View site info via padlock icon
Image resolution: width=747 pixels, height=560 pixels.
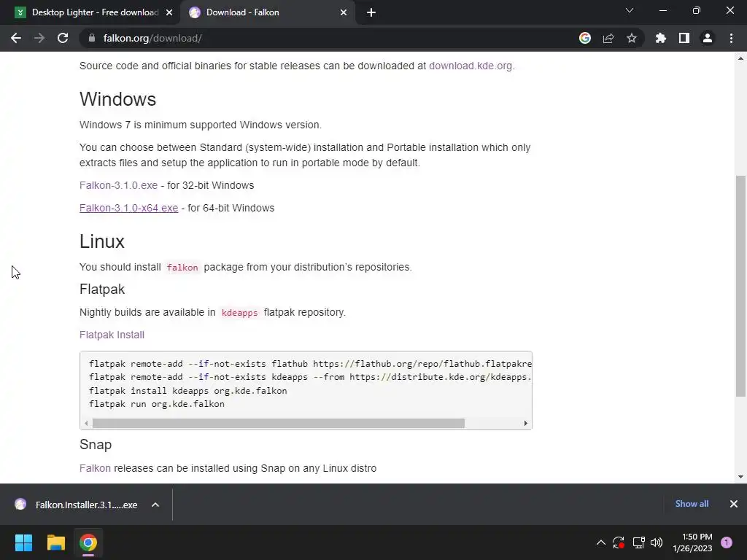(92, 38)
